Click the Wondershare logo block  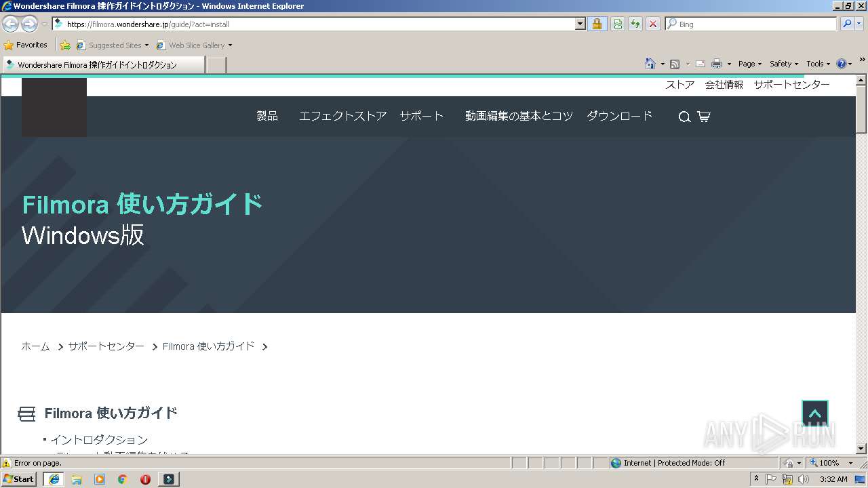click(x=54, y=107)
